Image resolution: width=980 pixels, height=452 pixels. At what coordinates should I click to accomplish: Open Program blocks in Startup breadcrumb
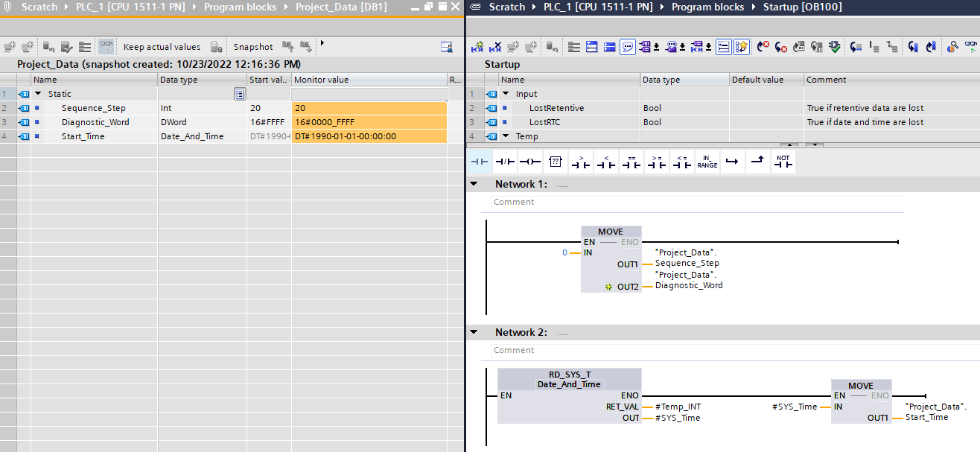707,7
